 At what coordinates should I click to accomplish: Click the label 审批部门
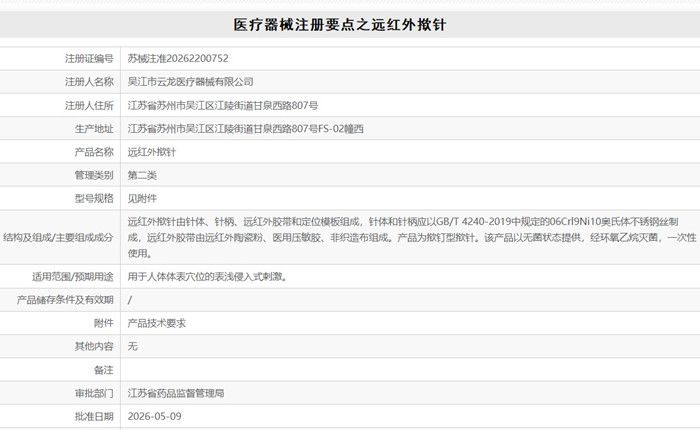[94, 393]
